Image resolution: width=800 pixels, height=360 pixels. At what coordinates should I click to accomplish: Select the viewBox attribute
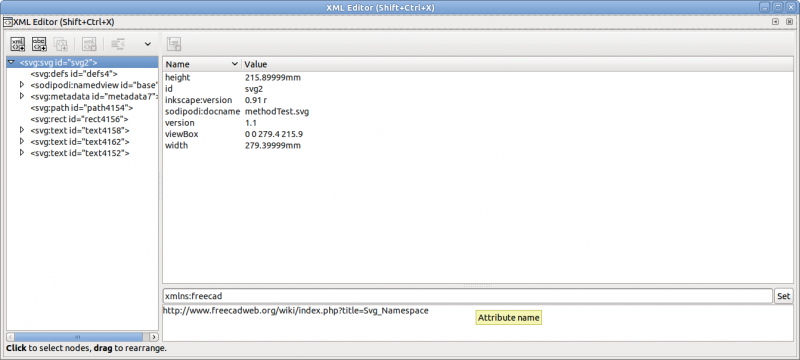click(182, 134)
